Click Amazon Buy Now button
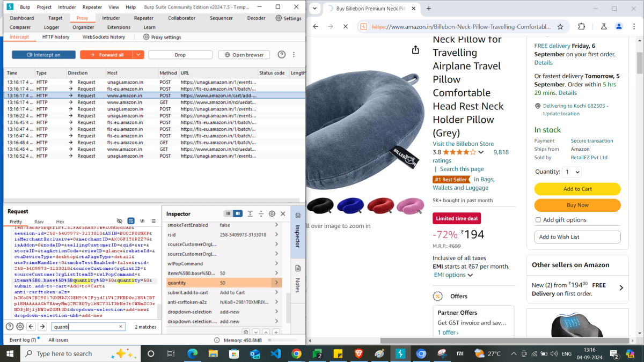The height and width of the screenshot is (362, 644). tap(577, 205)
